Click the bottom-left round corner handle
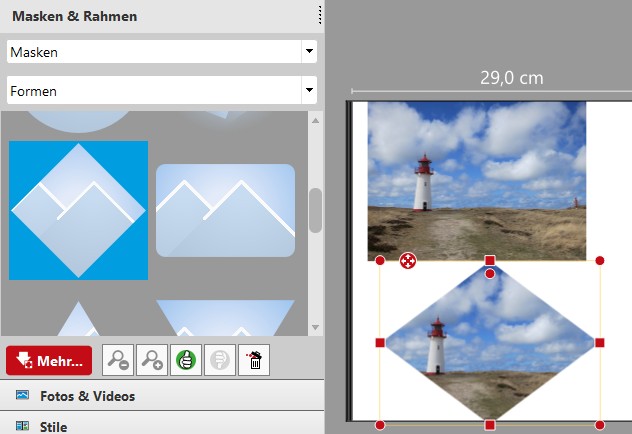This screenshot has width=632, height=434. (x=380, y=425)
